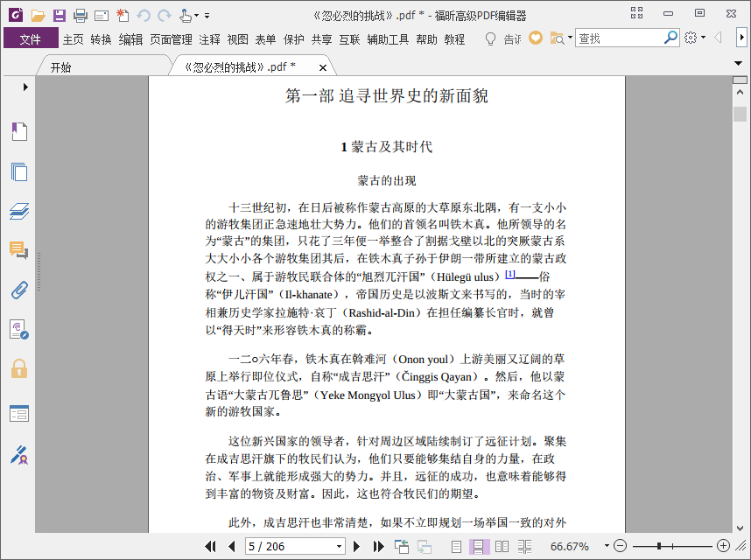Switch to continuous page view

(x=479, y=546)
